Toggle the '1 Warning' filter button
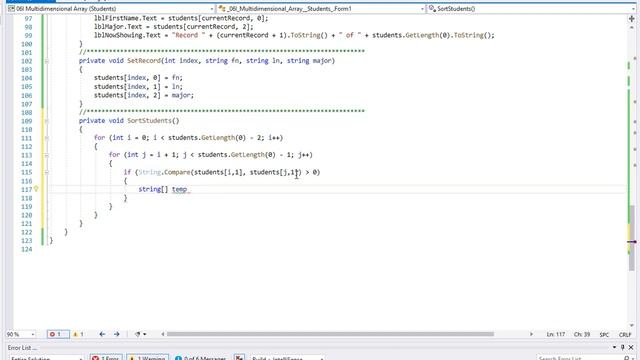Screen dimensions: 640x360 tap(147, 357)
